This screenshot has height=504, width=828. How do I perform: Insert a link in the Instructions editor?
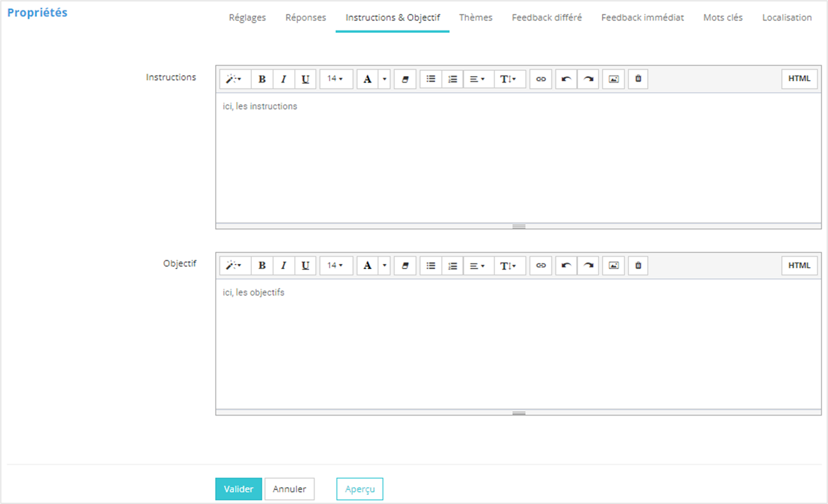541,79
